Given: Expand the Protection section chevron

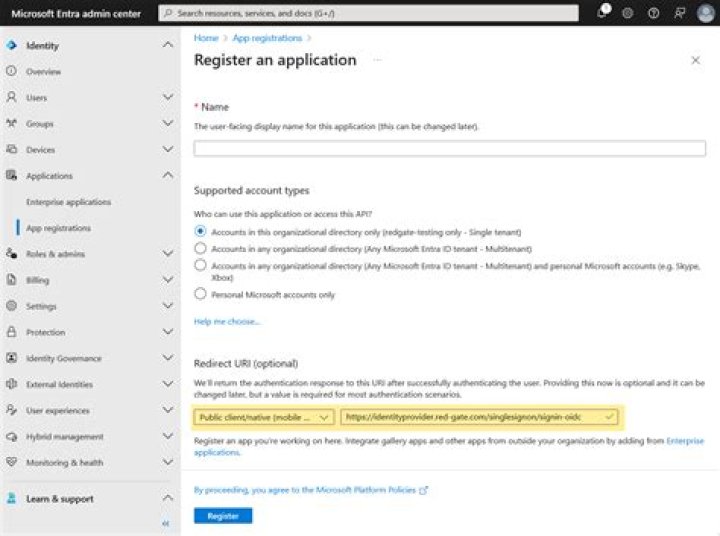Looking at the screenshot, I should click(x=168, y=332).
